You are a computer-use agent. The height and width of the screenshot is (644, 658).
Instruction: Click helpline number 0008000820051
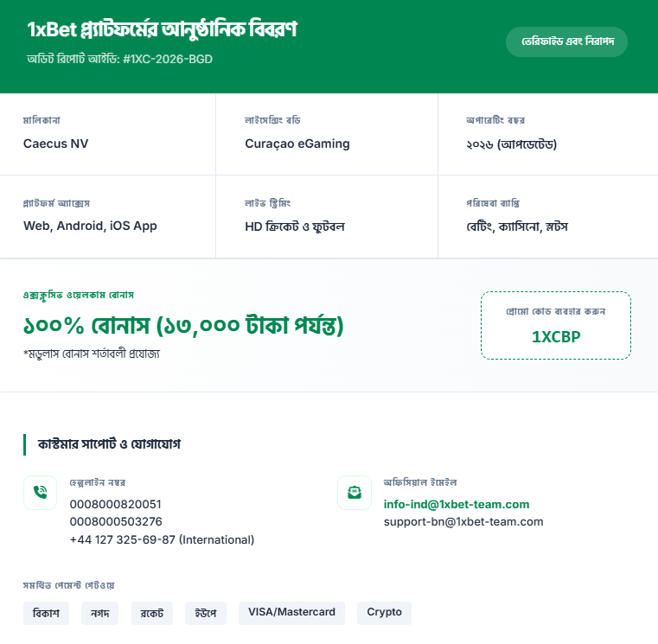[x=116, y=504]
